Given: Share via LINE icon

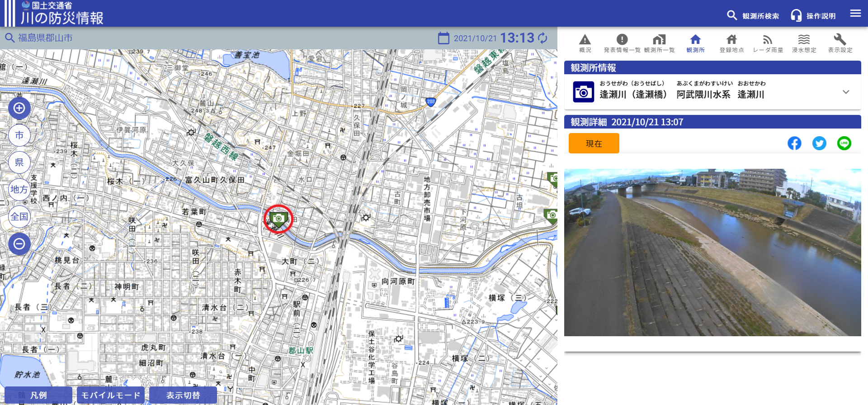Looking at the screenshot, I should [844, 143].
